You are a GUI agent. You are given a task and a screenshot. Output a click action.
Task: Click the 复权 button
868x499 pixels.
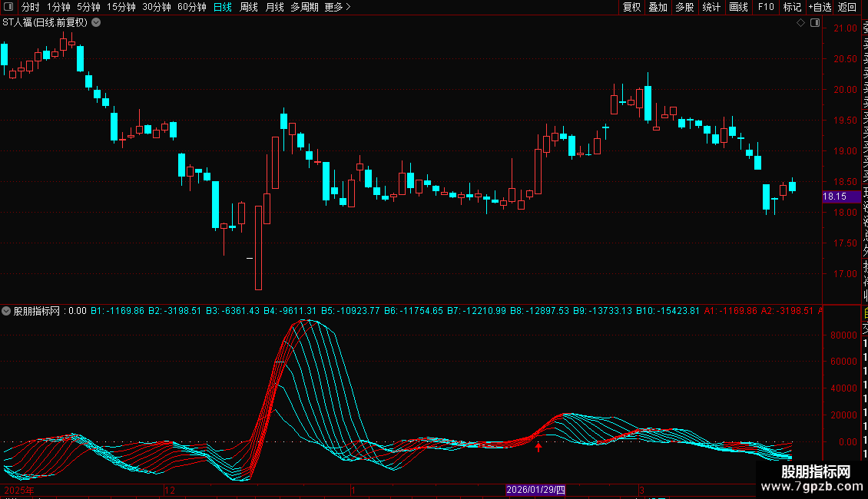(x=631, y=7)
